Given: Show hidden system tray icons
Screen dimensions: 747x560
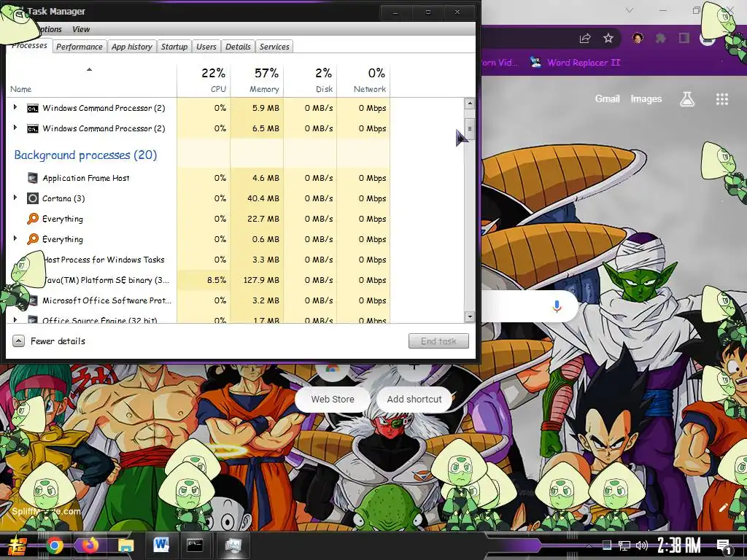Looking at the screenshot, I should pyautogui.click(x=589, y=545).
